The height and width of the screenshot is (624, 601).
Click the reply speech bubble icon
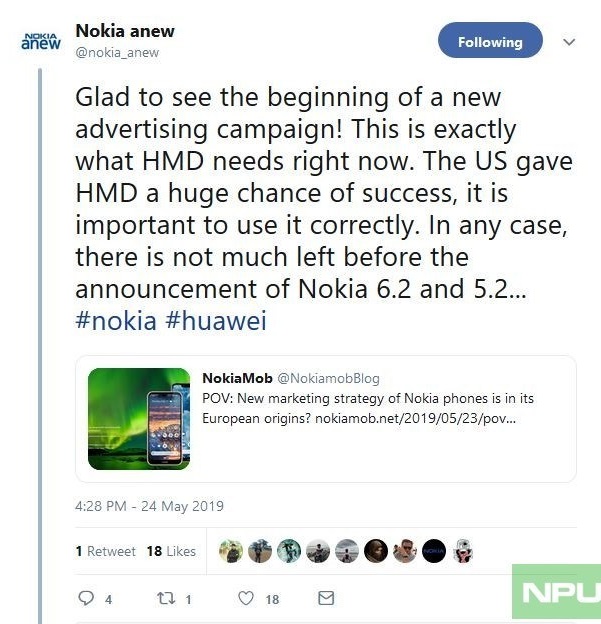point(86,598)
